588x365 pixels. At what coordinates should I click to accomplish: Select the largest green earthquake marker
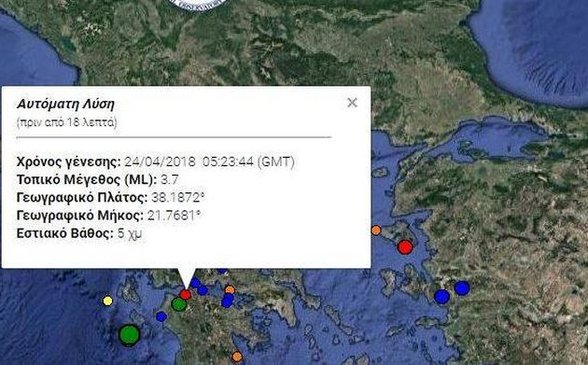[x=130, y=335]
